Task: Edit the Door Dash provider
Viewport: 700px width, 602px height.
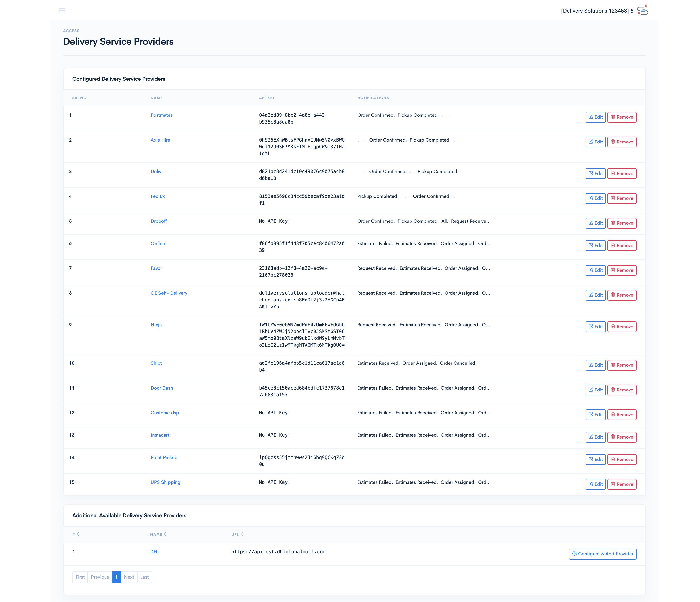Action: click(595, 390)
